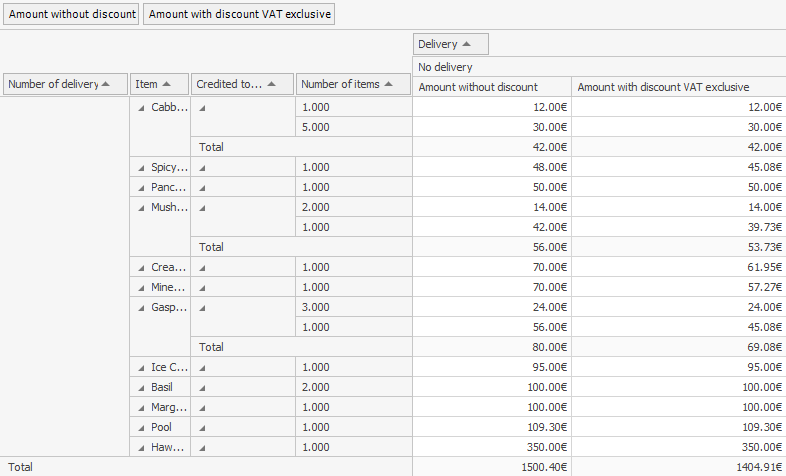
Task: Sort by the Item field header
Action: pyautogui.click(x=160, y=85)
